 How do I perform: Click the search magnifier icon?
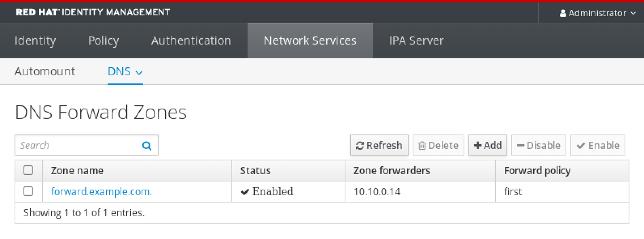pos(147,145)
